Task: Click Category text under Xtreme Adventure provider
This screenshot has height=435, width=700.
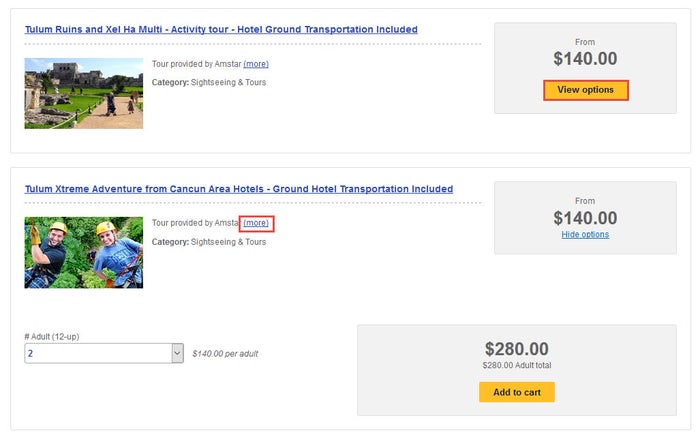Action: click(x=209, y=242)
